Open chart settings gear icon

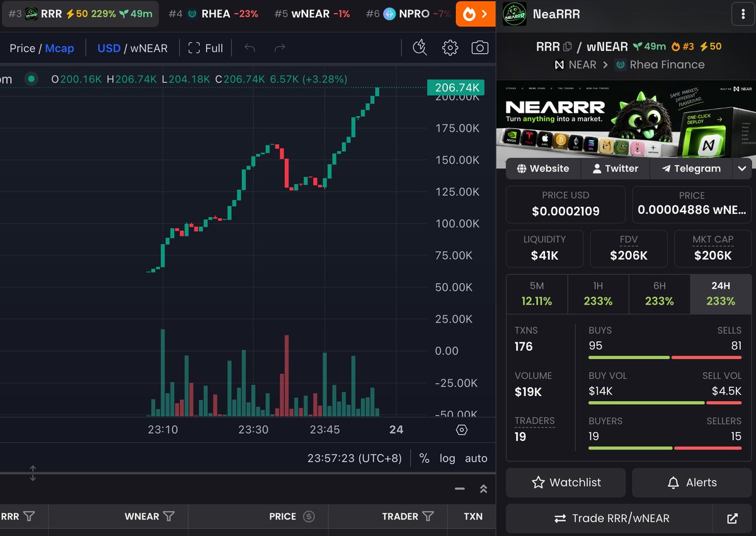[450, 47]
